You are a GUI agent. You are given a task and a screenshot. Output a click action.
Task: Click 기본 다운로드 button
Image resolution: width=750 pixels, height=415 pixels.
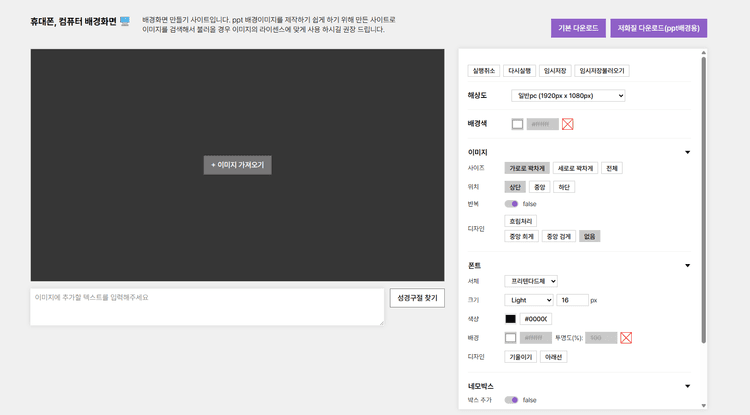click(x=578, y=28)
